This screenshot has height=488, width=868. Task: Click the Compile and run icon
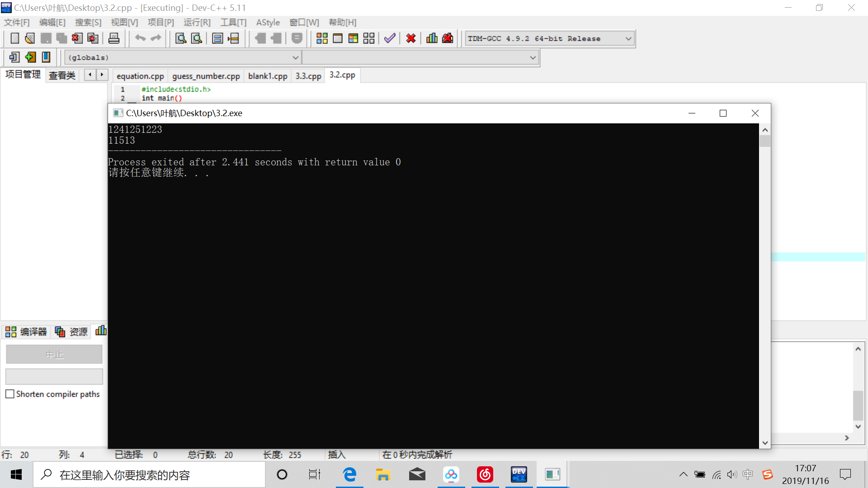pyautogui.click(x=353, y=38)
